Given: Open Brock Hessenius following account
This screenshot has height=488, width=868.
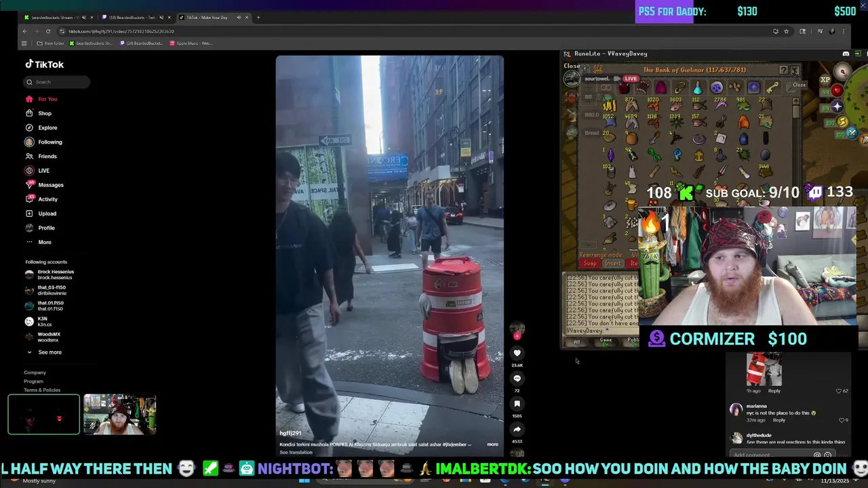Looking at the screenshot, I should [50, 274].
